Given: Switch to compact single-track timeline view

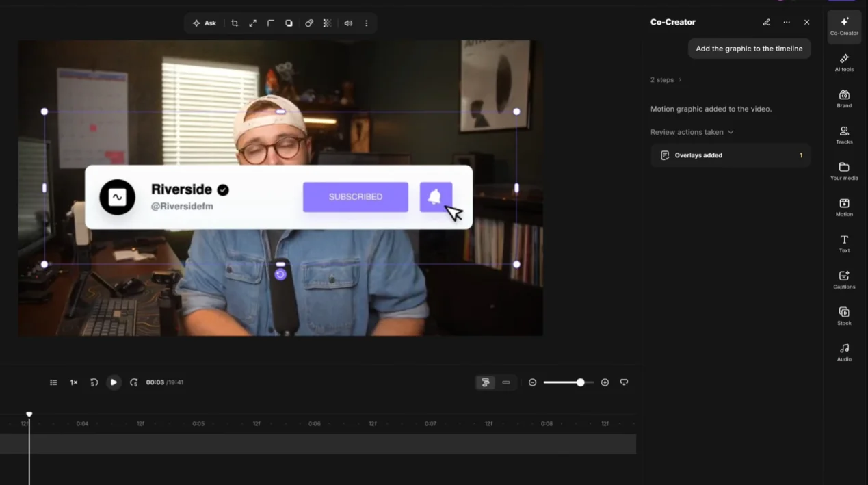Looking at the screenshot, I should click(506, 382).
